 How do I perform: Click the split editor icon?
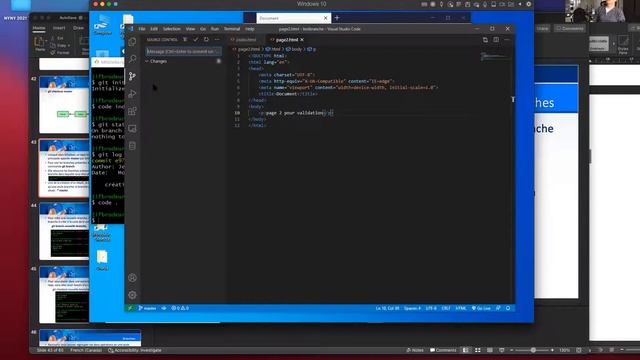tap(496, 40)
